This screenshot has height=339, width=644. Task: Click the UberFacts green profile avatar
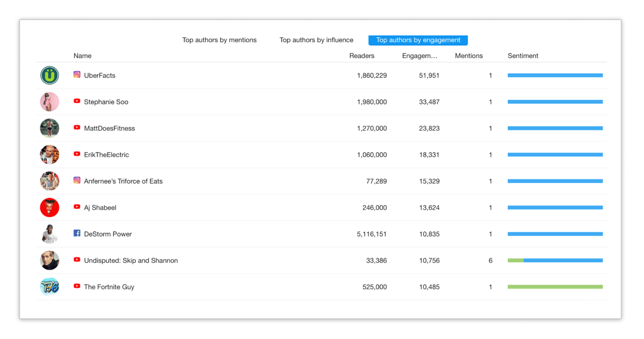50,76
